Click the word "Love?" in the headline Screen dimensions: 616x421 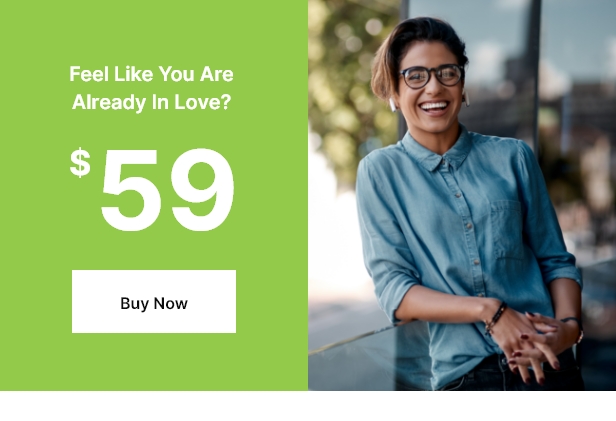pyautogui.click(x=202, y=102)
